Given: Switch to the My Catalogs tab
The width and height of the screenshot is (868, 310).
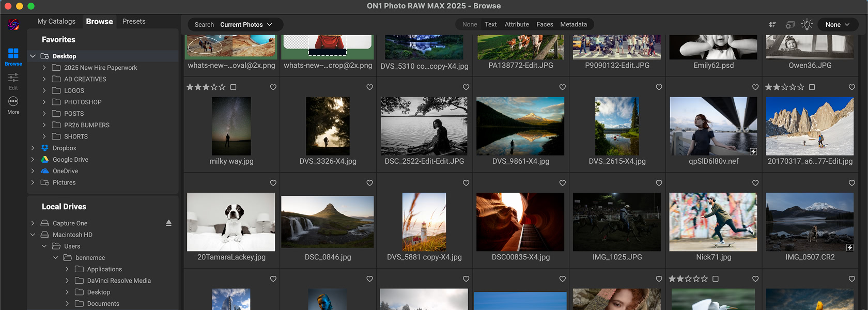Looking at the screenshot, I should [x=56, y=21].
